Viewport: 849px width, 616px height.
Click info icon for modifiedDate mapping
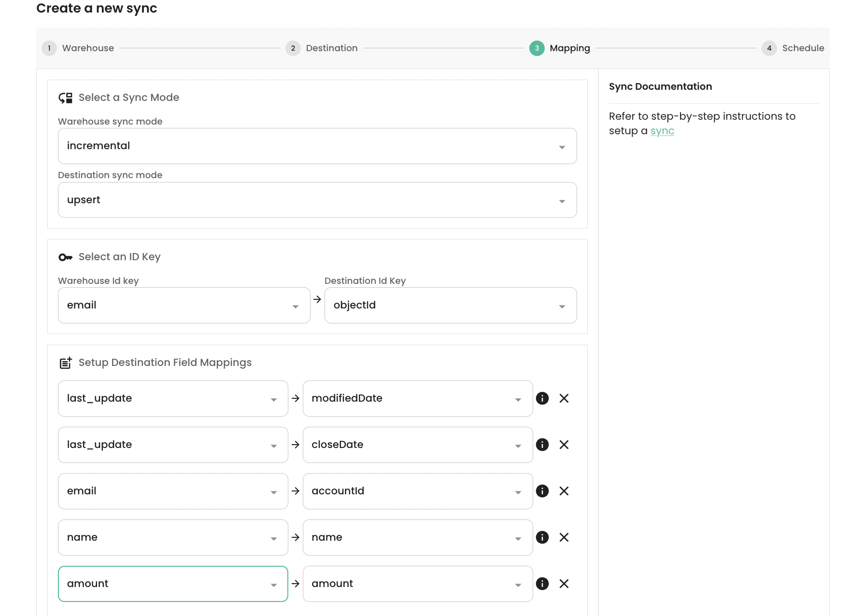click(x=542, y=398)
